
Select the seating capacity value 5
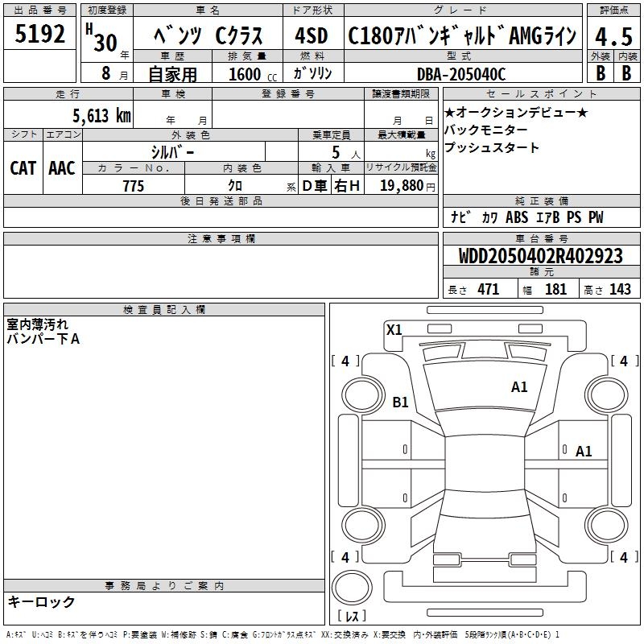point(336,152)
